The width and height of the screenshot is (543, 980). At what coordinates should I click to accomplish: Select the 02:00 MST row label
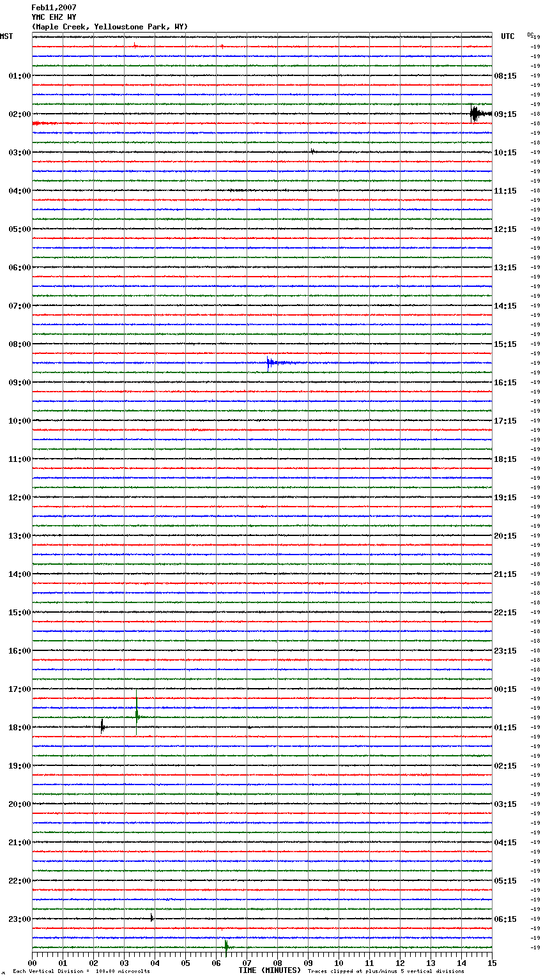(x=20, y=114)
